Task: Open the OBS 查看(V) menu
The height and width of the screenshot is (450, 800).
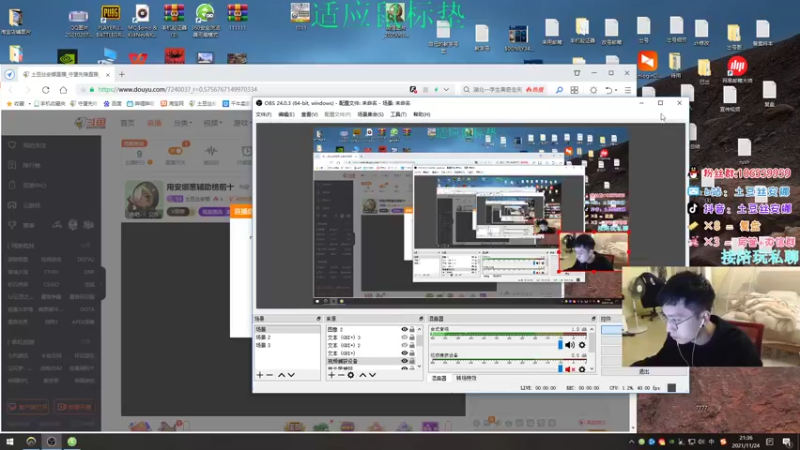Action: tap(309, 114)
